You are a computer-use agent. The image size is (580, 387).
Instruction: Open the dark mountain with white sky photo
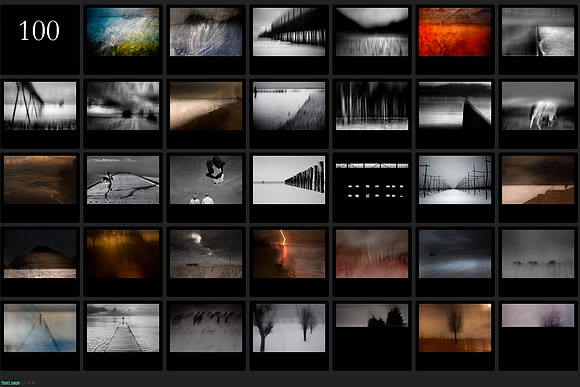(x=372, y=32)
